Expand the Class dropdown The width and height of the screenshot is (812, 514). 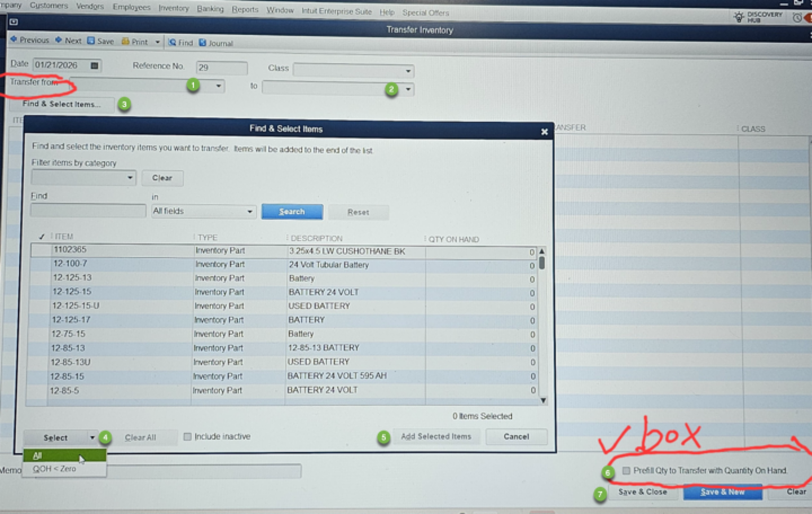click(x=408, y=71)
